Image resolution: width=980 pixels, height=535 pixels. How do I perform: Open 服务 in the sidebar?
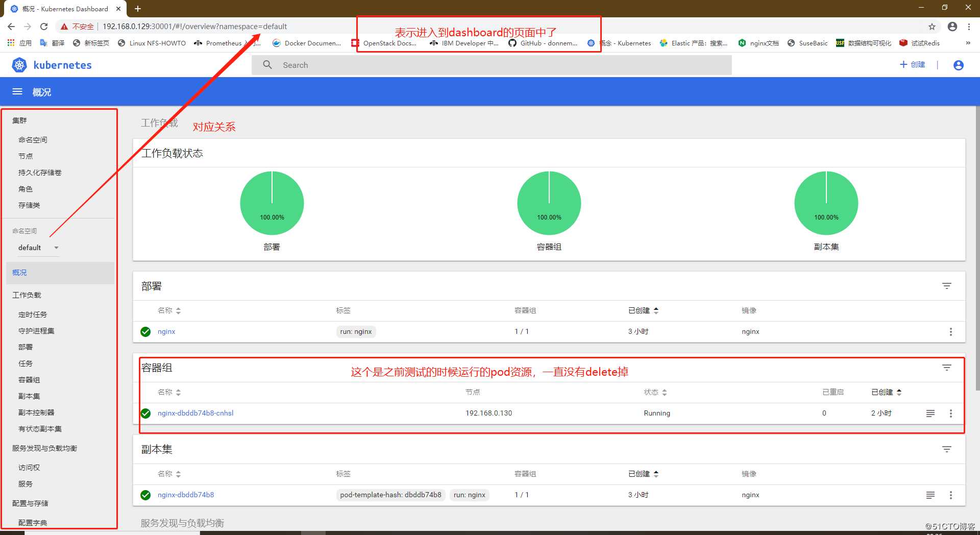coord(26,484)
